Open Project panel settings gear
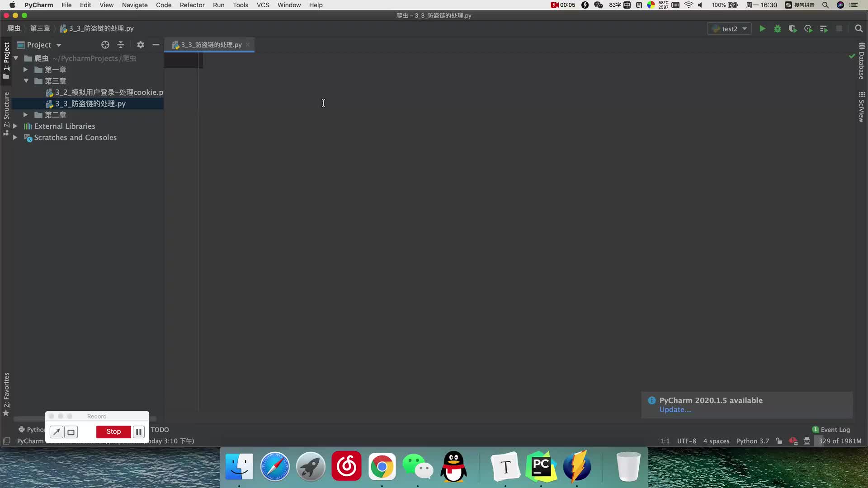 pos(141,45)
